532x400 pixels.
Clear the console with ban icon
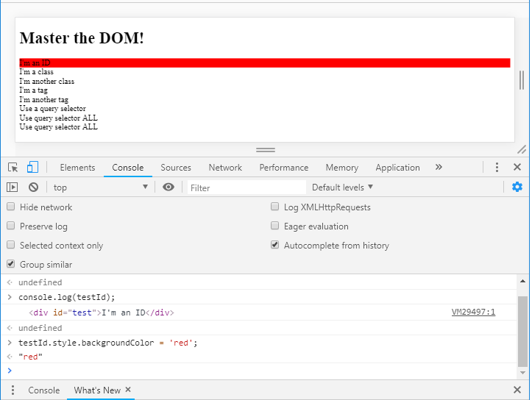[x=33, y=187]
